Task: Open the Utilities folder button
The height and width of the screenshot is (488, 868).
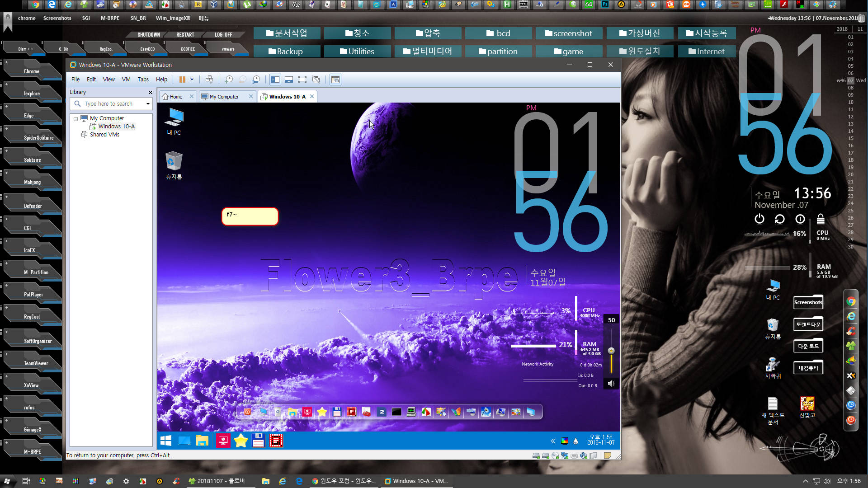Action: pyautogui.click(x=358, y=52)
